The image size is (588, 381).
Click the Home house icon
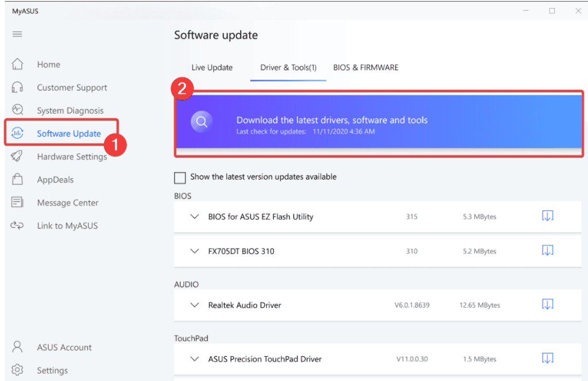pos(17,64)
